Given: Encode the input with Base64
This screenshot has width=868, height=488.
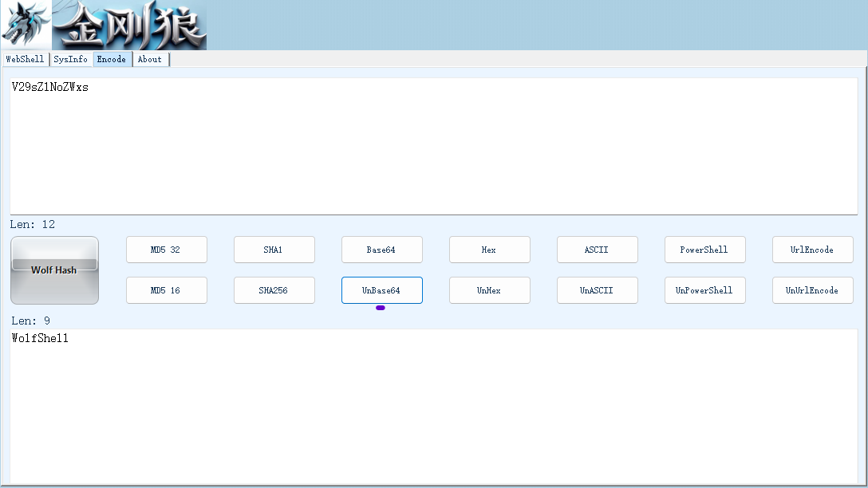Looking at the screenshot, I should click(x=382, y=250).
